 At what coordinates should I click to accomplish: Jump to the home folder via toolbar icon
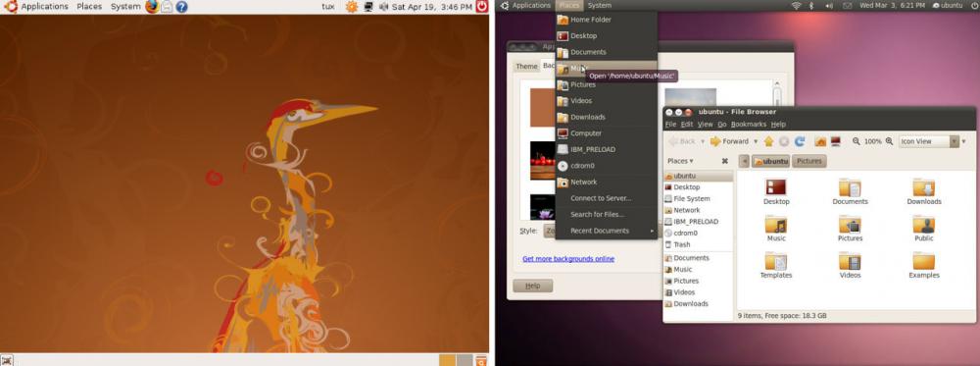point(820,141)
